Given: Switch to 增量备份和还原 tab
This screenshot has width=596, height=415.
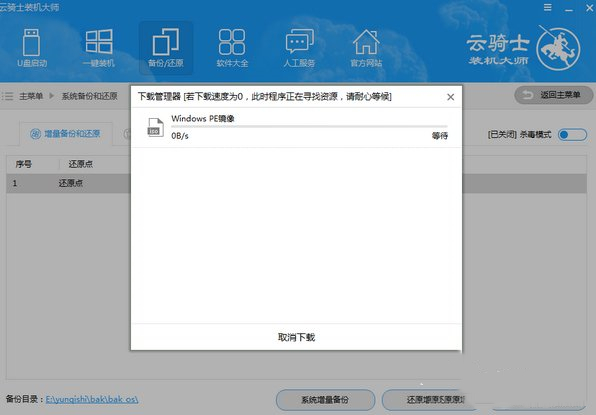Looking at the screenshot, I should tap(65, 134).
